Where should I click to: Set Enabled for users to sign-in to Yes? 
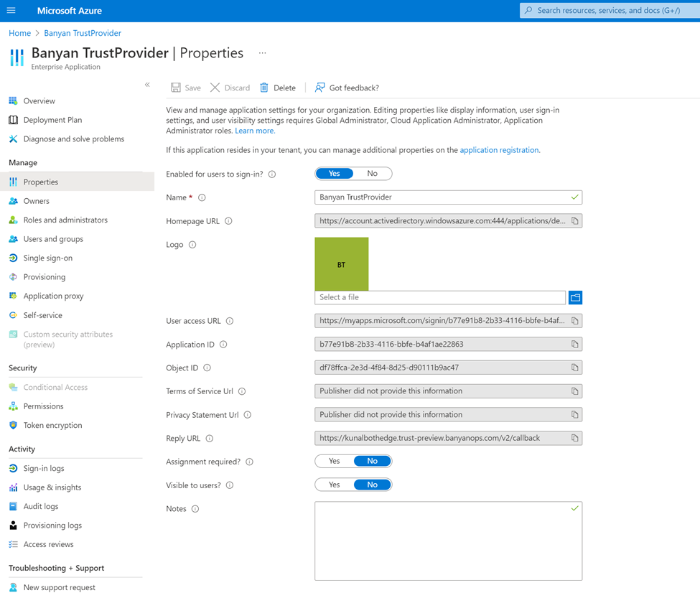[x=335, y=174]
